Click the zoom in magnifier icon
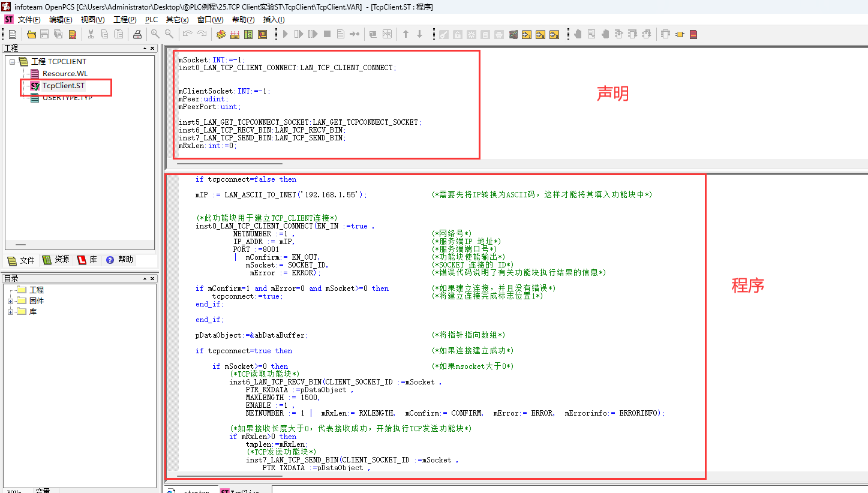The width and height of the screenshot is (868, 493). [x=155, y=34]
